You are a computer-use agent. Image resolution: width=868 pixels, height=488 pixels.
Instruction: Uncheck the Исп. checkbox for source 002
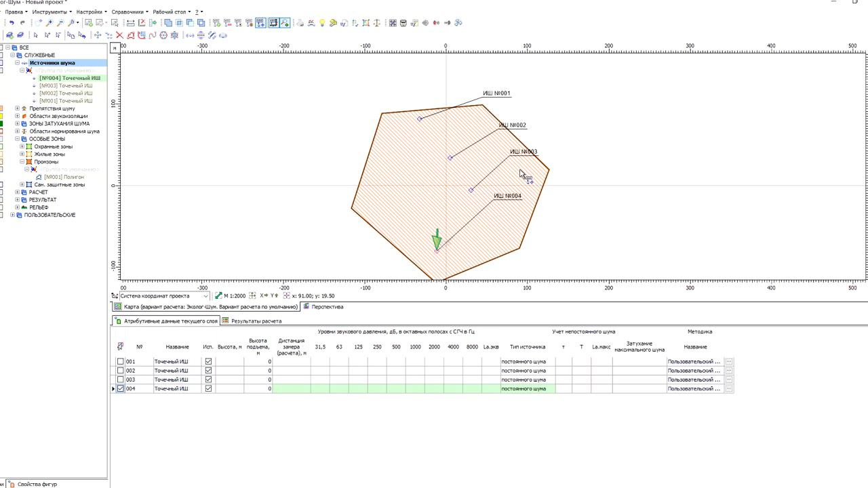(x=208, y=371)
